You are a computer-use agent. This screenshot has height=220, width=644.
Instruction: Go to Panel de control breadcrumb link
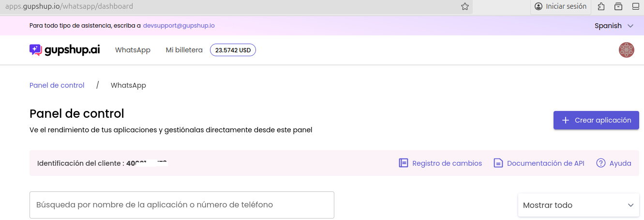[57, 85]
